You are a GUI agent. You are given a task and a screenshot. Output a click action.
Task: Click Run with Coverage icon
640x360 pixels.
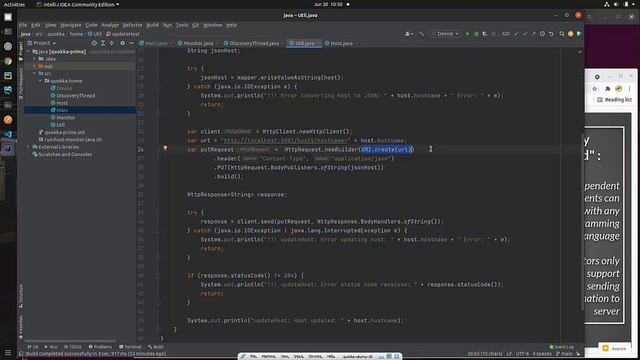point(484,34)
